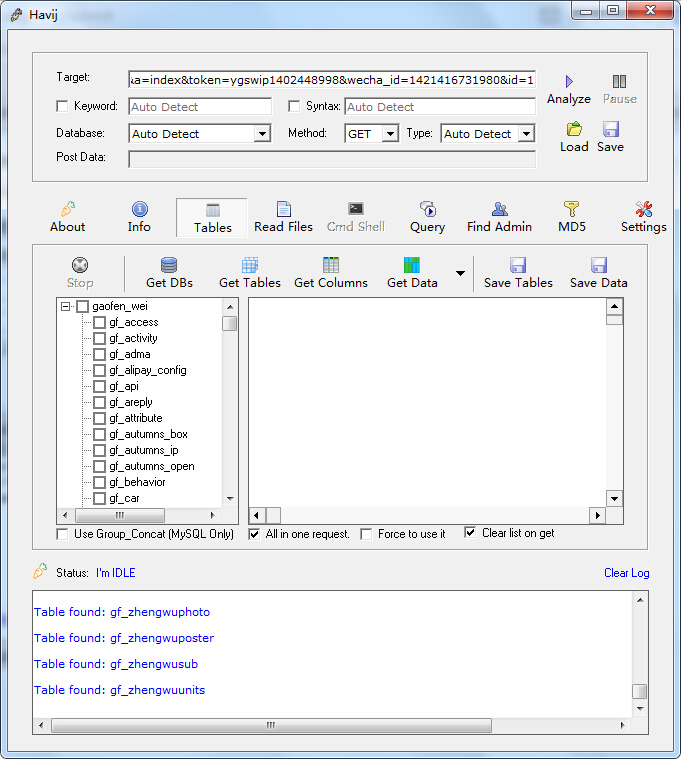Click the Clear Log link
This screenshot has height=759, width=681.
[627, 573]
